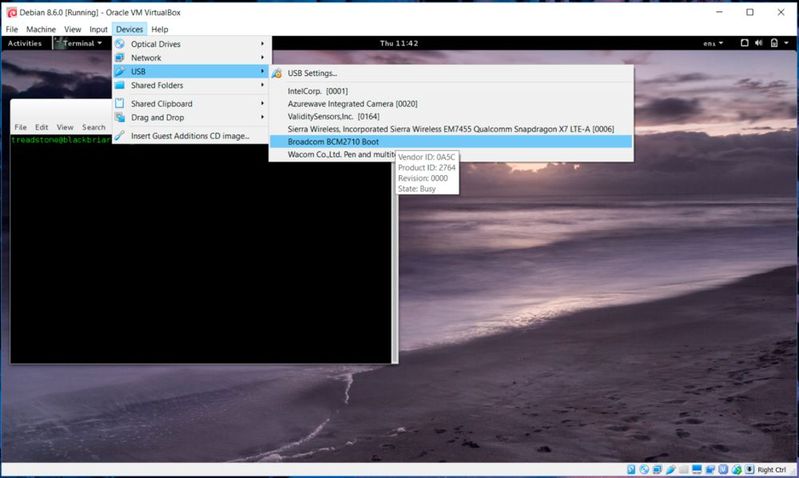Attach the Broadcom BCM2710 Boot device
The height and width of the screenshot is (478, 799).
451,142
